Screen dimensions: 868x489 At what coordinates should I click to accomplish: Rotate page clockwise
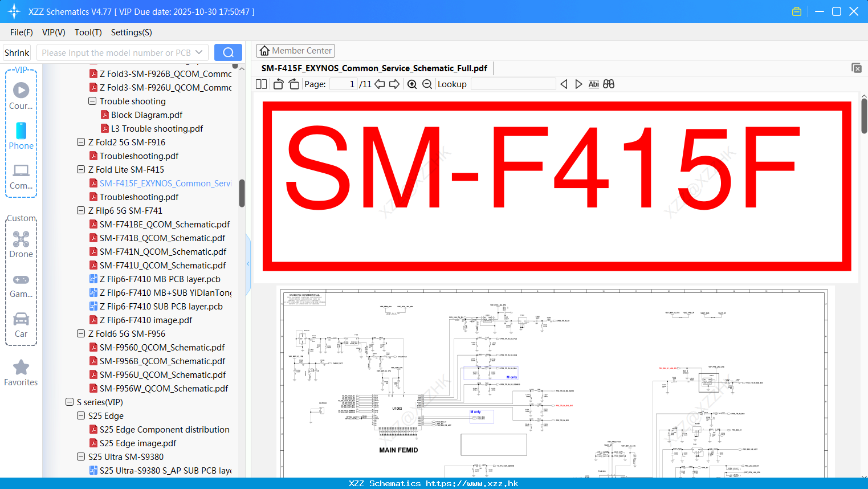click(x=294, y=84)
